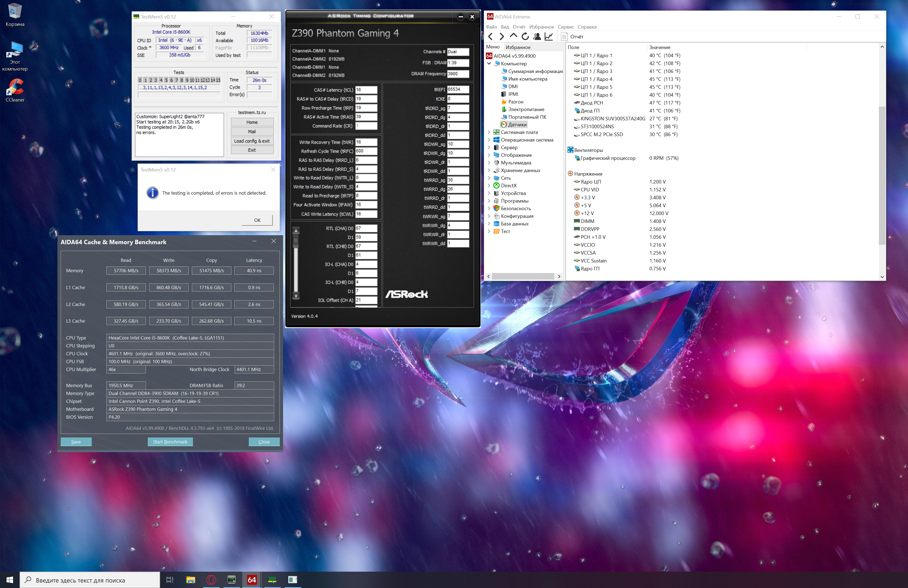Click the AIDA64 taskbar icon
The height and width of the screenshot is (588, 908).
coord(252,580)
